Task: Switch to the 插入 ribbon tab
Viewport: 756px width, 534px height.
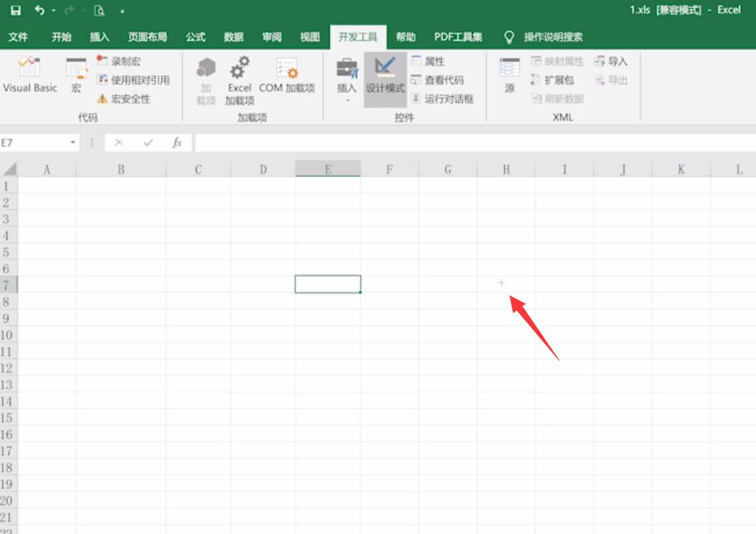Action: [100, 37]
